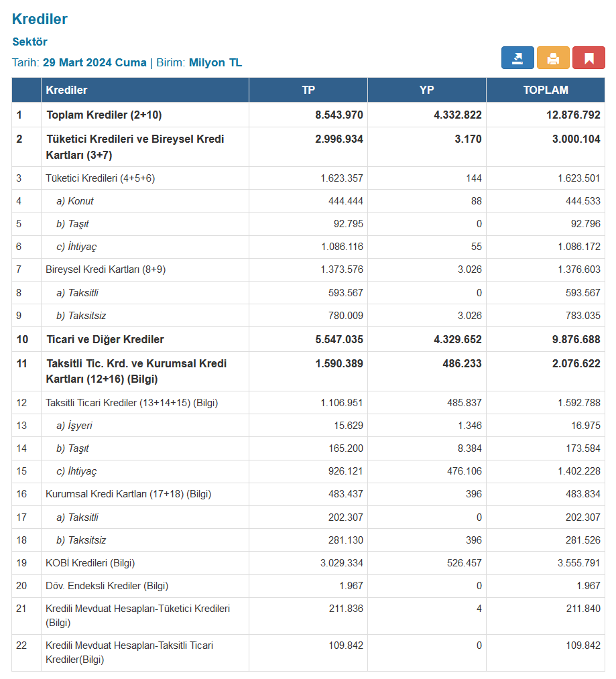616x679 pixels.
Task: Click the total value 444.533
Action: (583, 201)
